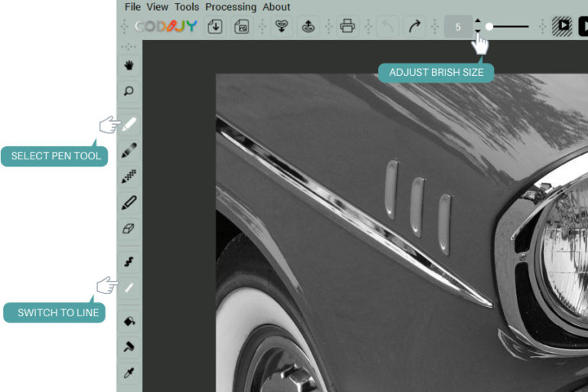
Task: Open the File menu
Action: click(x=132, y=7)
